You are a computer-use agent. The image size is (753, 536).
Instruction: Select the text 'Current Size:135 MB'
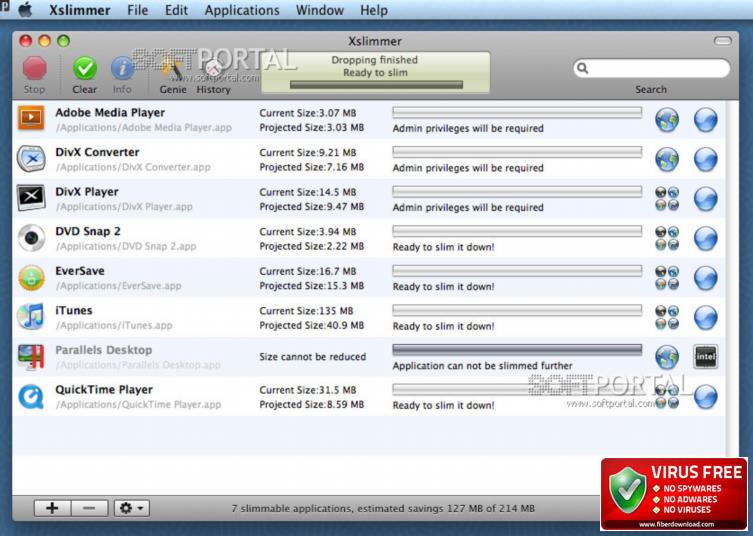[306, 311]
